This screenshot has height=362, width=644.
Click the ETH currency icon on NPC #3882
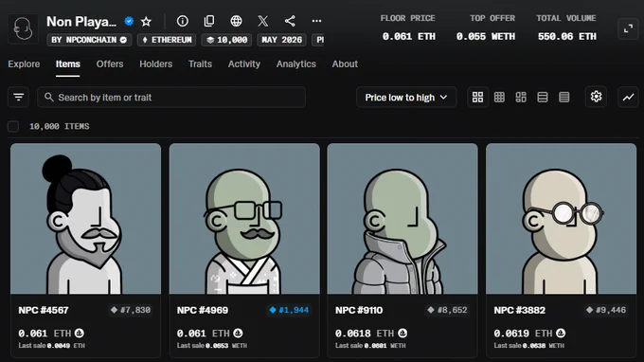561,333
